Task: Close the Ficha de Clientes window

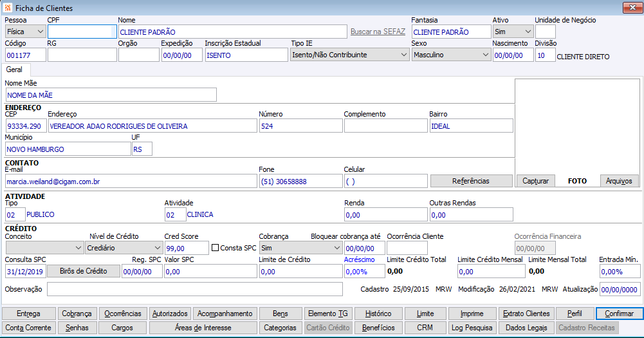Action: pyautogui.click(x=631, y=8)
